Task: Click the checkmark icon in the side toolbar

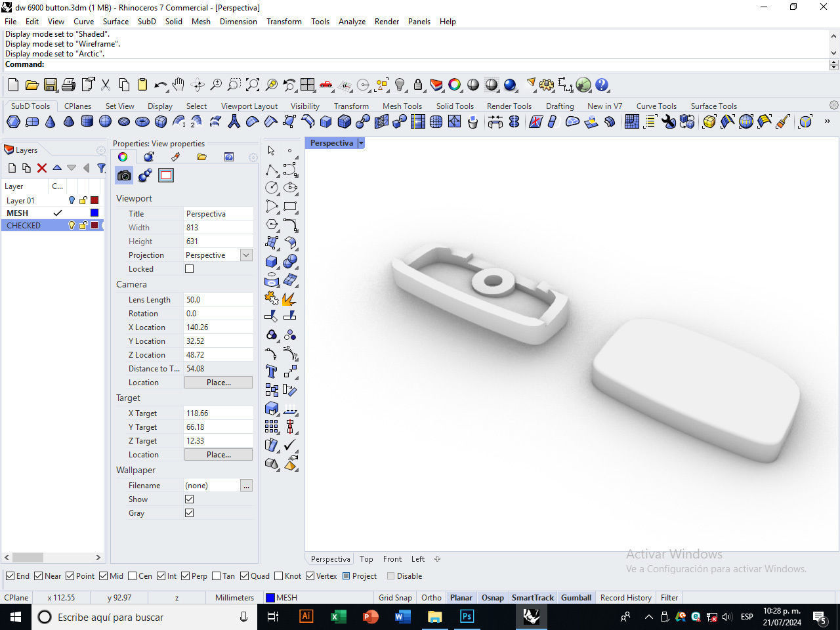Action: click(x=290, y=445)
